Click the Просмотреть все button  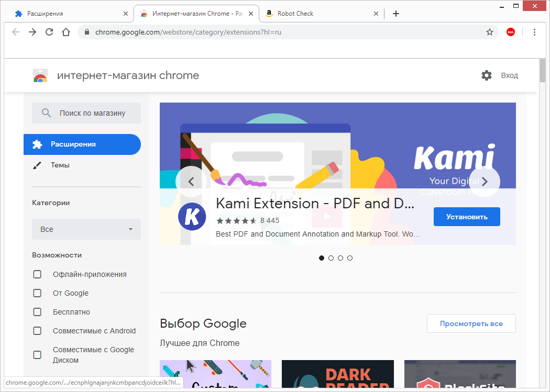[x=471, y=323]
